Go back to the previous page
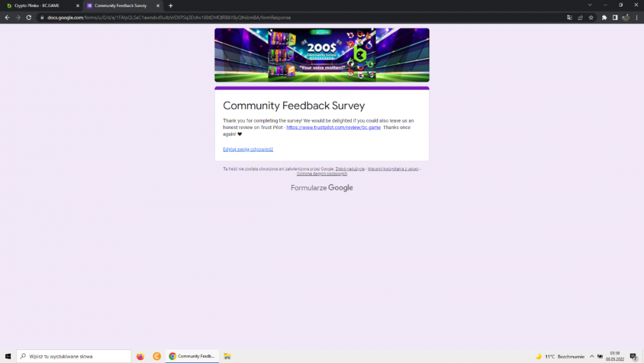The image size is (644, 363). [7, 17]
